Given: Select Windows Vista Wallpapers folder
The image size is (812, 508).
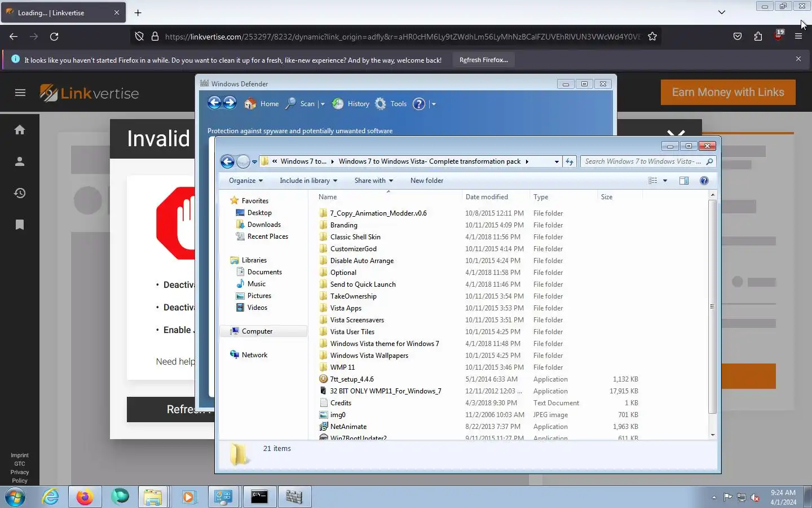Looking at the screenshot, I should (369, 356).
